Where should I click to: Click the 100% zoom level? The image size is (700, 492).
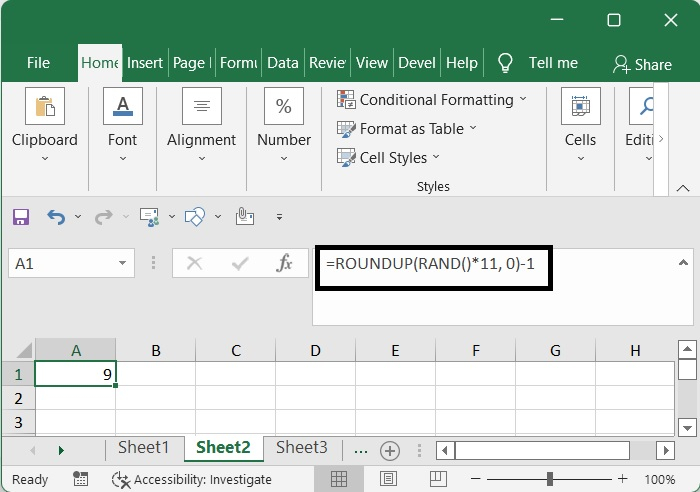pos(659,479)
